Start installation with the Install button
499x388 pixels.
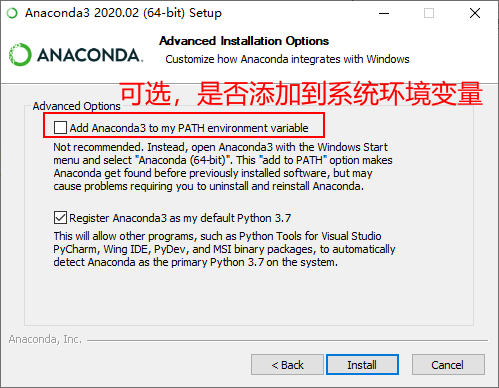[362, 365]
